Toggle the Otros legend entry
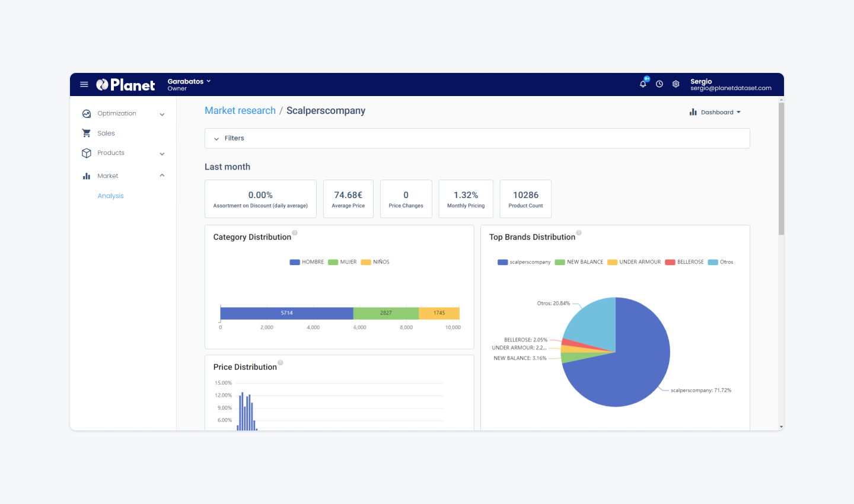 pyautogui.click(x=721, y=262)
